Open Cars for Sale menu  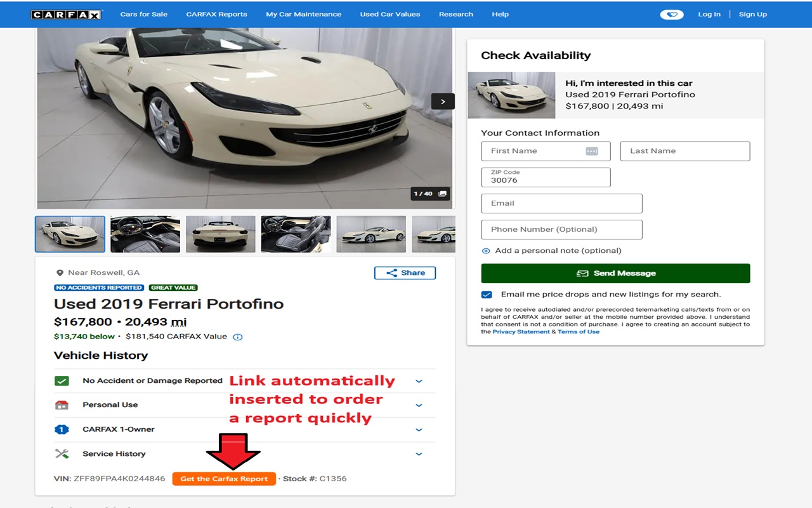tap(144, 14)
